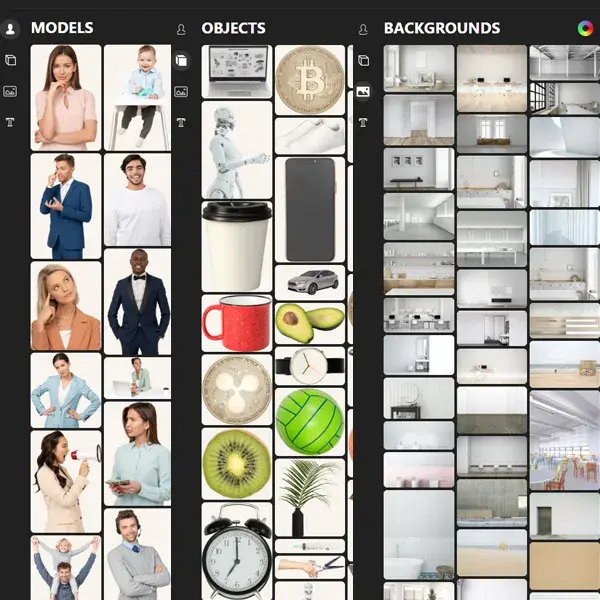
Task: Select the round mirror vanity background
Action: 419,398
